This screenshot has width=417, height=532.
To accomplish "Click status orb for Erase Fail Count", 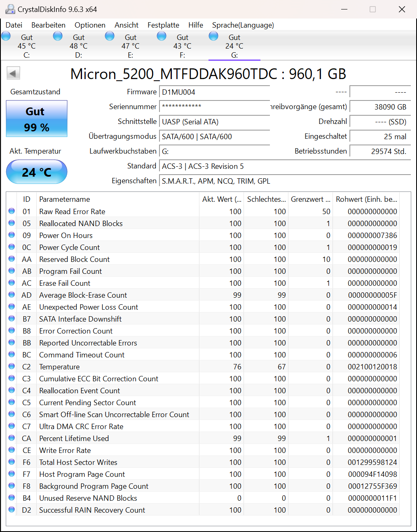I will coord(12,283).
